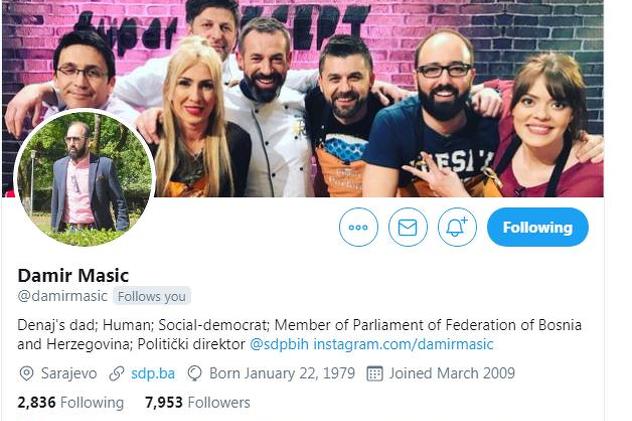Screen dimensions: 632x421
Task: Send a direct message via envelope icon
Action: tap(407, 227)
